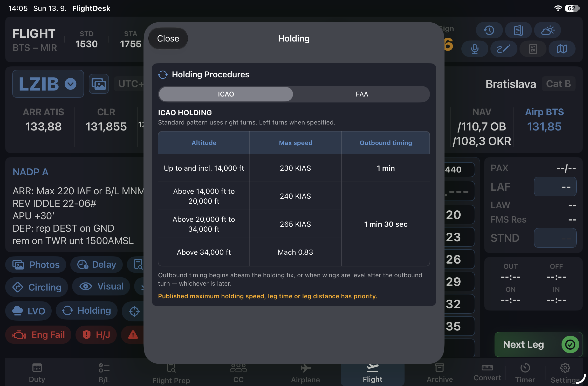
Task: Open the map icon
Action: [x=562, y=49]
